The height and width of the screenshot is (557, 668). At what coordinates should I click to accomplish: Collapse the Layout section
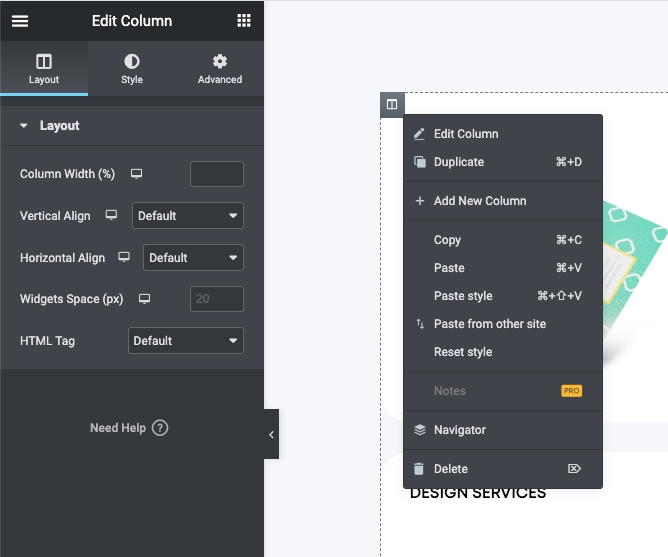(x=24, y=126)
